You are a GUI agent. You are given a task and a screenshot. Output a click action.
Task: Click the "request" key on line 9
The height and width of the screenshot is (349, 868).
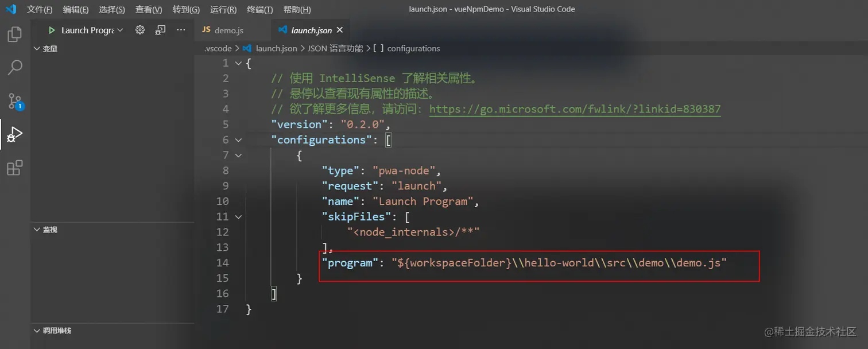pos(350,186)
